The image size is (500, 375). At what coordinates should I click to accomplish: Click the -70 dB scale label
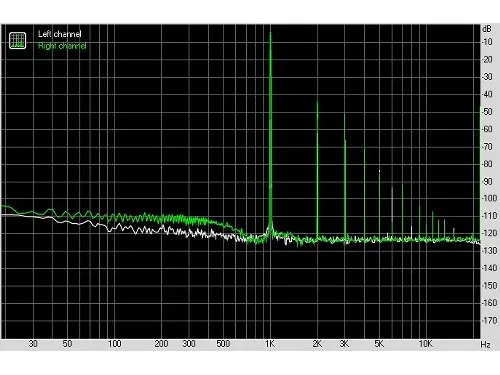click(x=487, y=146)
